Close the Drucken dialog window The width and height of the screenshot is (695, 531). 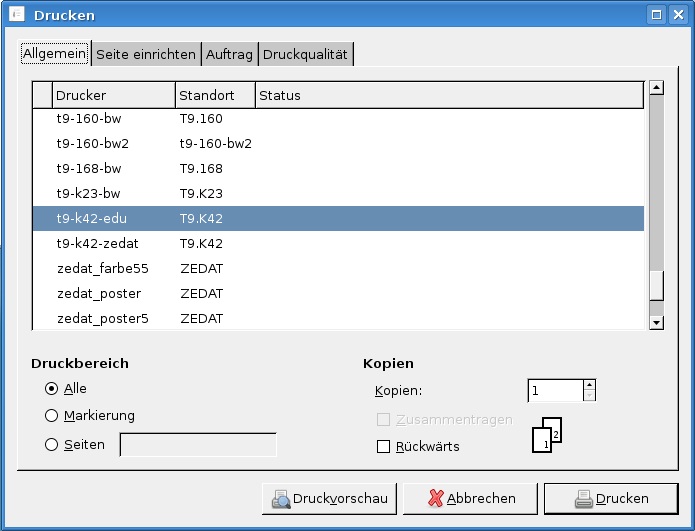pos(678,15)
